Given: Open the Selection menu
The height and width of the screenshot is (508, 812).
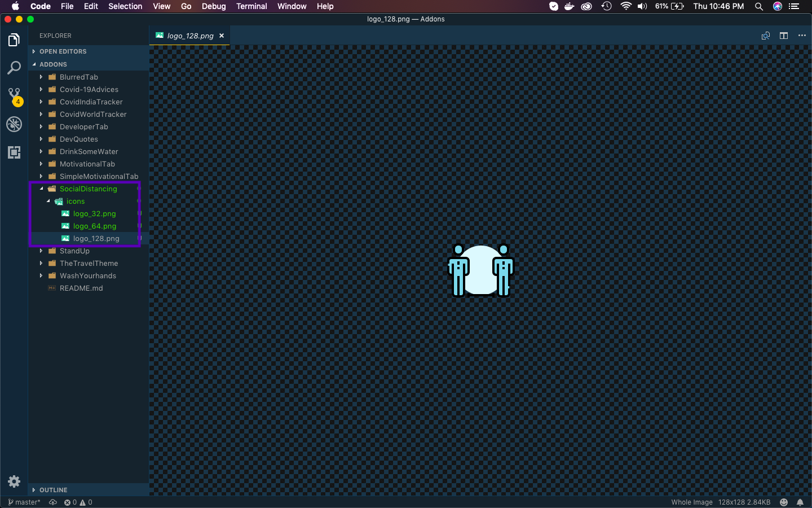Looking at the screenshot, I should tap(125, 6).
